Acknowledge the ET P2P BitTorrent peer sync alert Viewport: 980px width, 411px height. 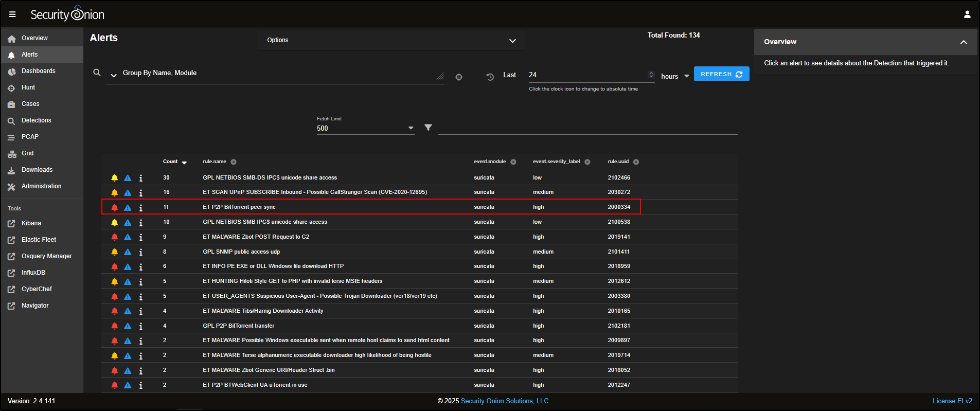tap(115, 207)
